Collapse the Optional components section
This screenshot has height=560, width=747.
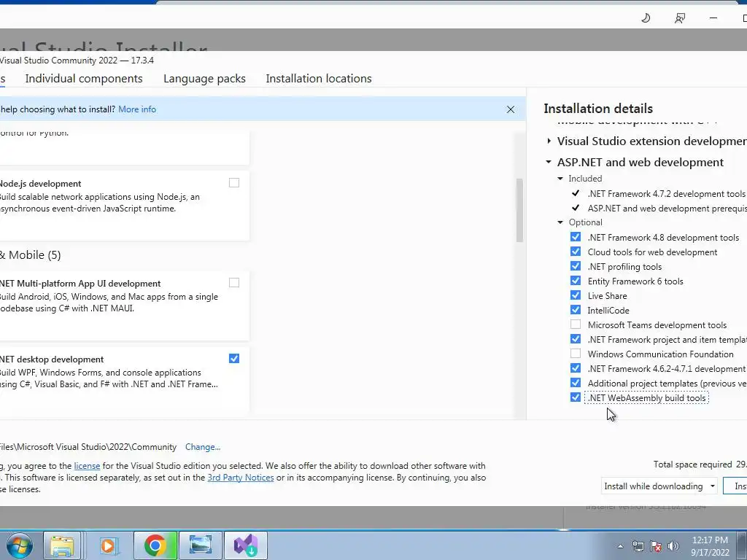coord(560,222)
